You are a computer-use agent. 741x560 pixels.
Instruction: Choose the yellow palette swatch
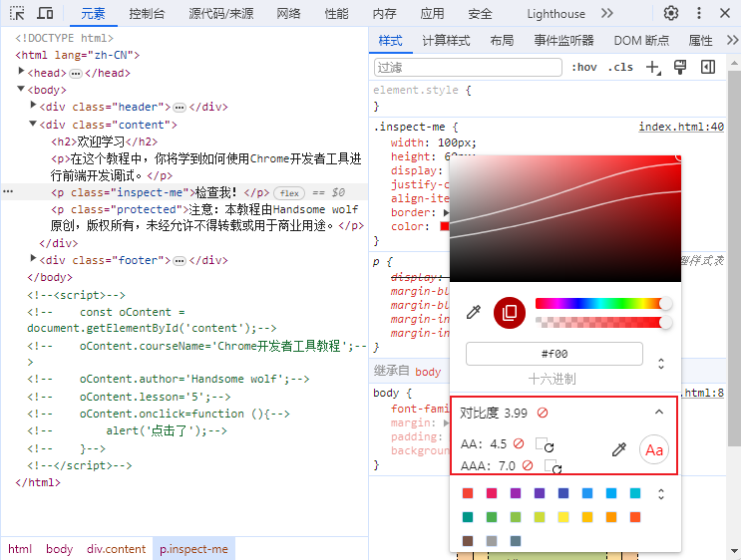tap(563, 517)
